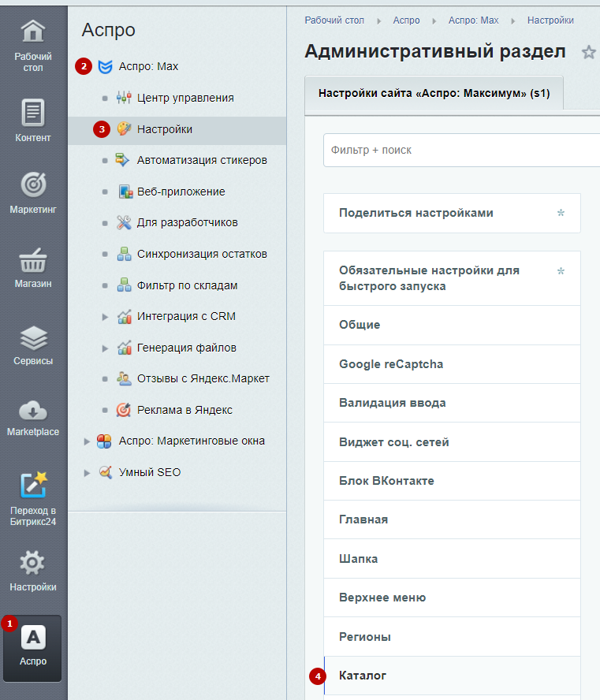This screenshot has width=600, height=700.
Task: Expand the Генерация файлов tree node
Action: [x=105, y=348]
